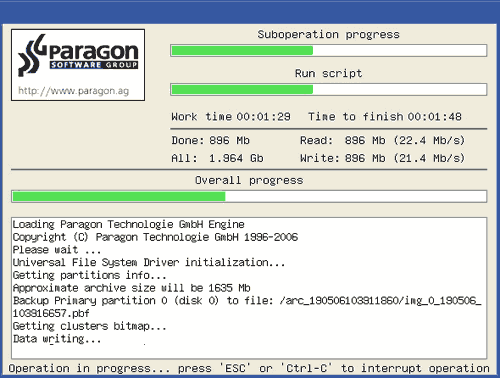The image size is (500, 378).
Task: Select the Copyright 1996-2006 log line
Action: pyautogui.click(x=155, y=237)
